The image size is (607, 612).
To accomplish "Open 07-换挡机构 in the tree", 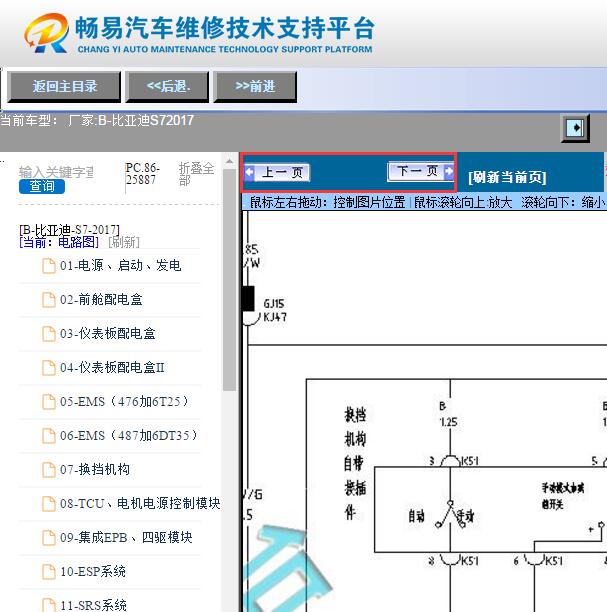I will pos(95,469).
